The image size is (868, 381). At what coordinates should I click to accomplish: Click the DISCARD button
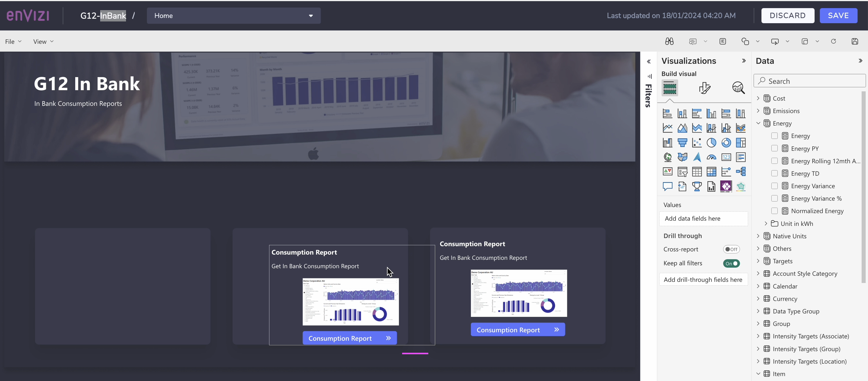[x=788, y=15]
